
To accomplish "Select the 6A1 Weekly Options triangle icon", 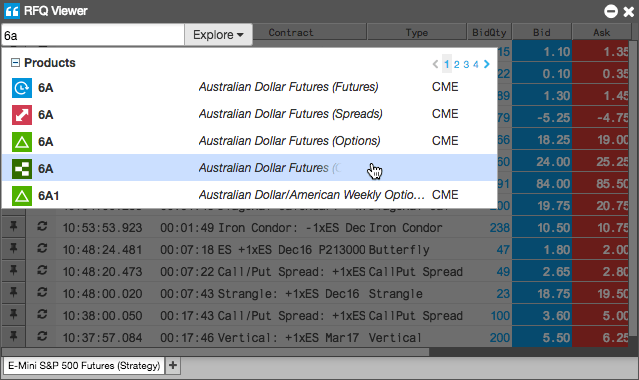I will click(x=22, y=196).
